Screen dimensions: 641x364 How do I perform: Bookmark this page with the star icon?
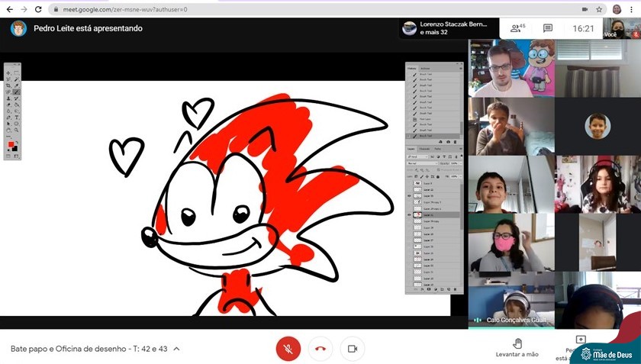point(599,9)
